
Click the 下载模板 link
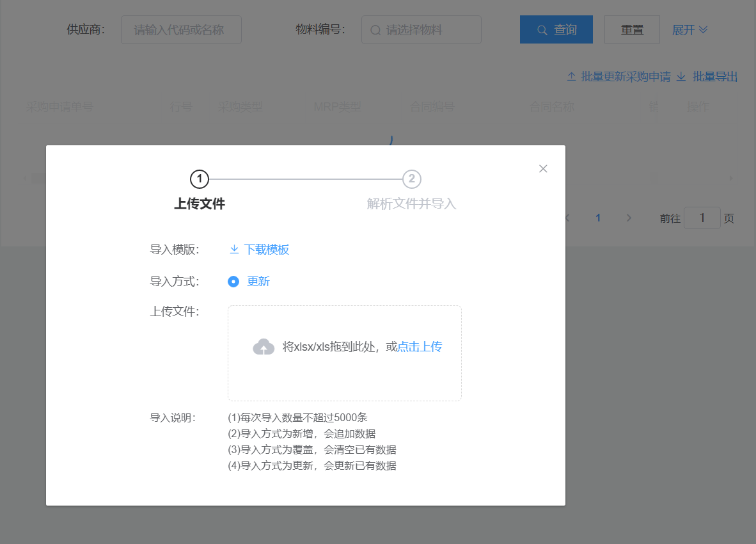(x=267, y=250)
